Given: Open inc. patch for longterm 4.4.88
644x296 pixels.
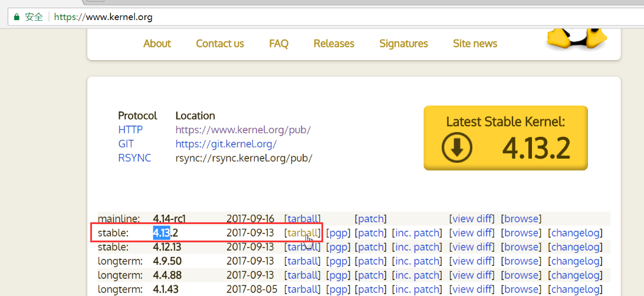Looking at the screenshot, I should (x=418, y=275).
